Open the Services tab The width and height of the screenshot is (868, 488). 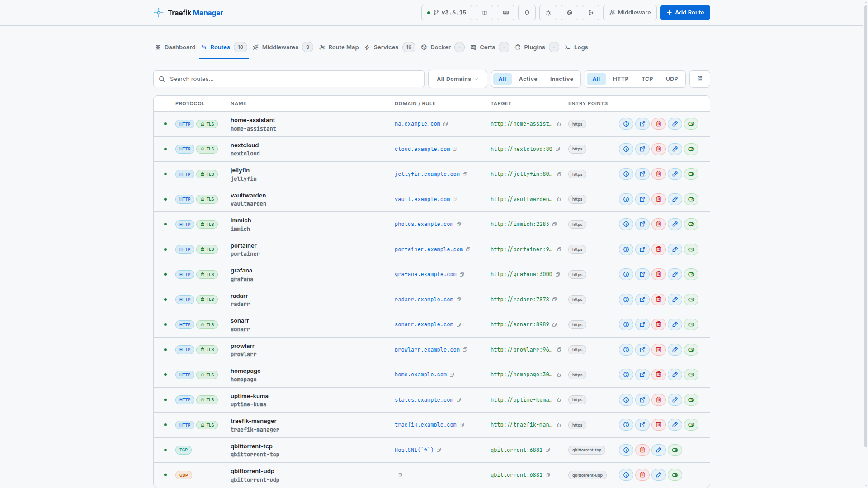(x=390, y=47)
